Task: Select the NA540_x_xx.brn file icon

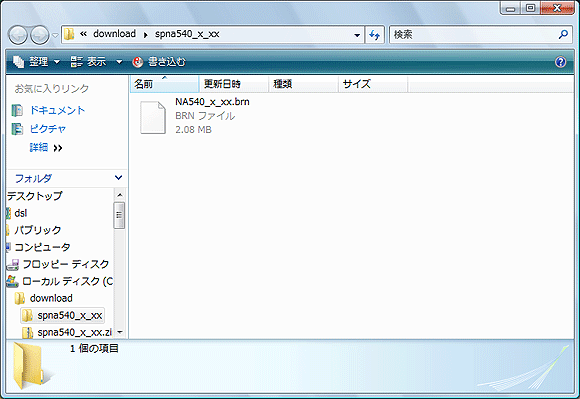Action: [153, 117]
